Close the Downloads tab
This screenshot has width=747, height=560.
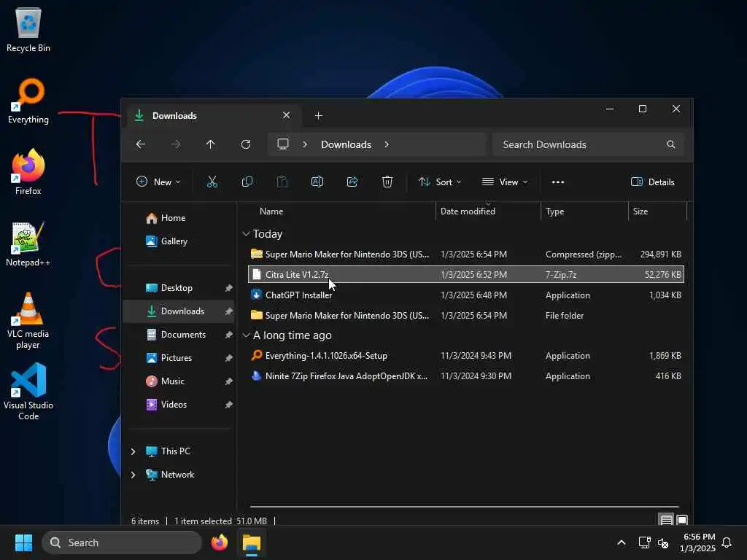click(286, 115)
